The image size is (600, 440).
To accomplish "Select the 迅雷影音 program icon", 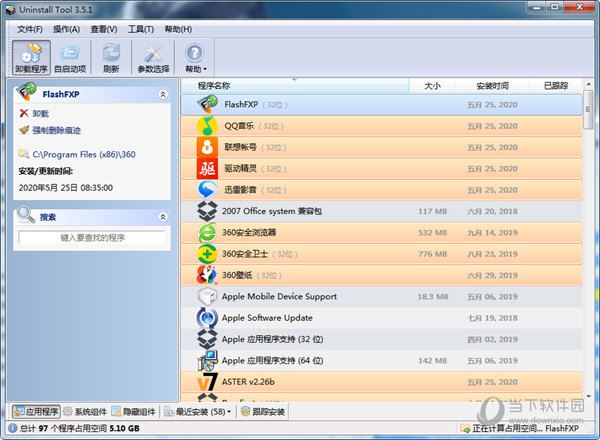I will 207,190.
